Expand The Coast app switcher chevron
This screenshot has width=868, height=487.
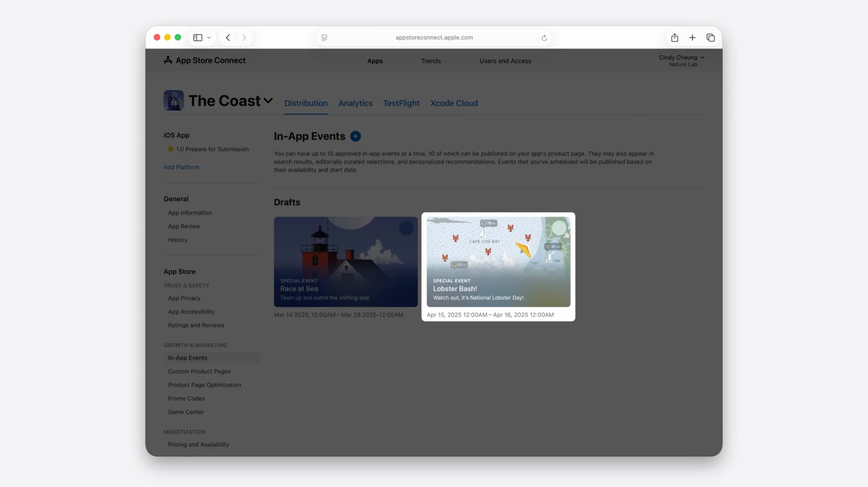268,101
